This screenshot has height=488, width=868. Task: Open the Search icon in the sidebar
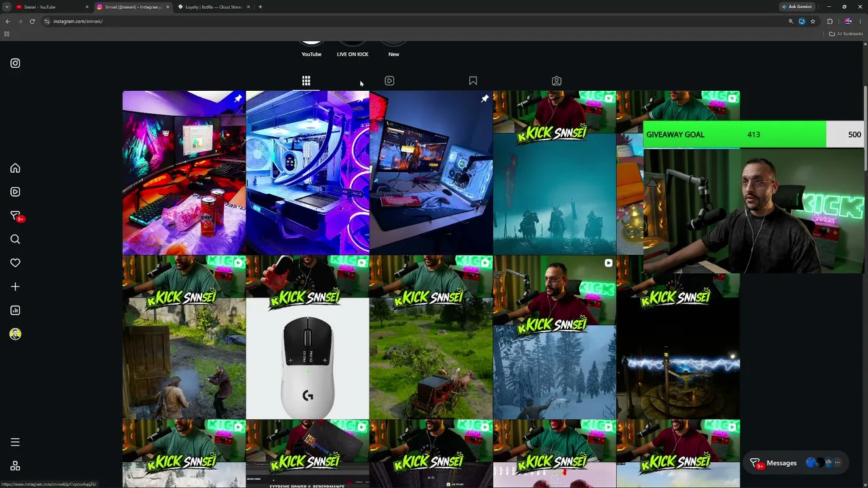[x=15, y=239]
